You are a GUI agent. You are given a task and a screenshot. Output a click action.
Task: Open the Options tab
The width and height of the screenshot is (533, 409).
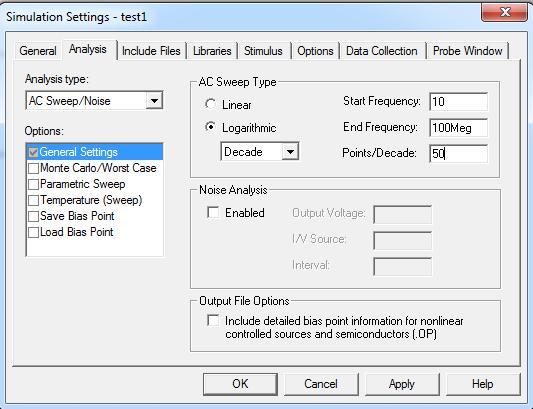[315, 51]
